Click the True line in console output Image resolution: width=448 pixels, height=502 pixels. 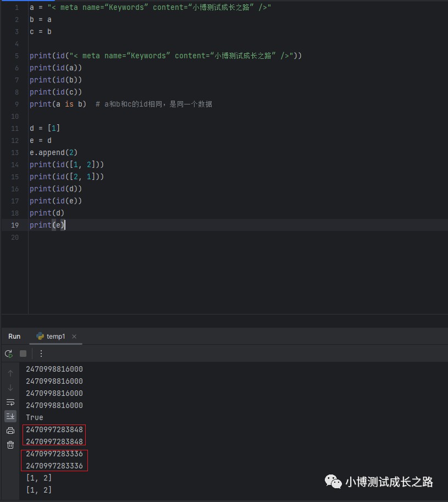tap(34, 417)
